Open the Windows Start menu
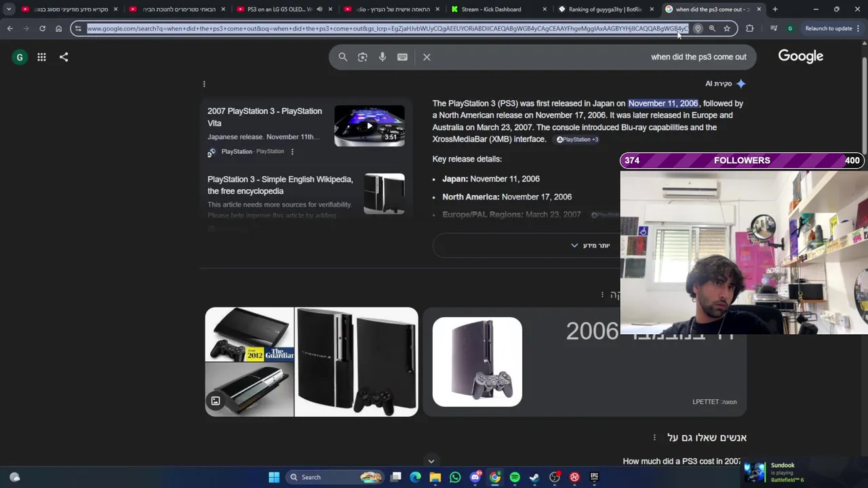 point(274,477)
